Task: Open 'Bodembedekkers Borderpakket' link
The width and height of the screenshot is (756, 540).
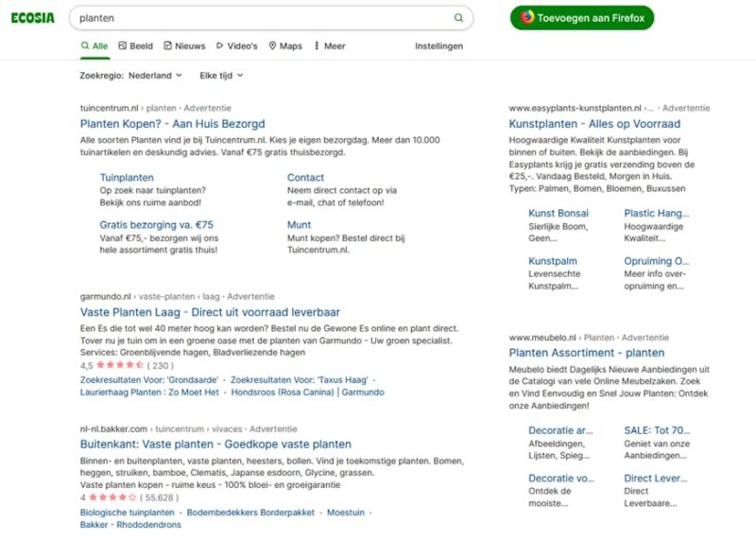Action: pos(250,513)
